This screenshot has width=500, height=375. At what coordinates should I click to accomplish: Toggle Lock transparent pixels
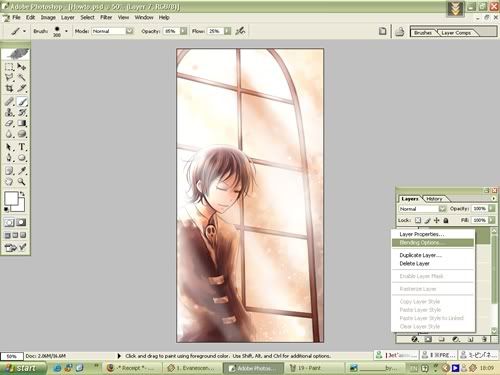[418, 220]
